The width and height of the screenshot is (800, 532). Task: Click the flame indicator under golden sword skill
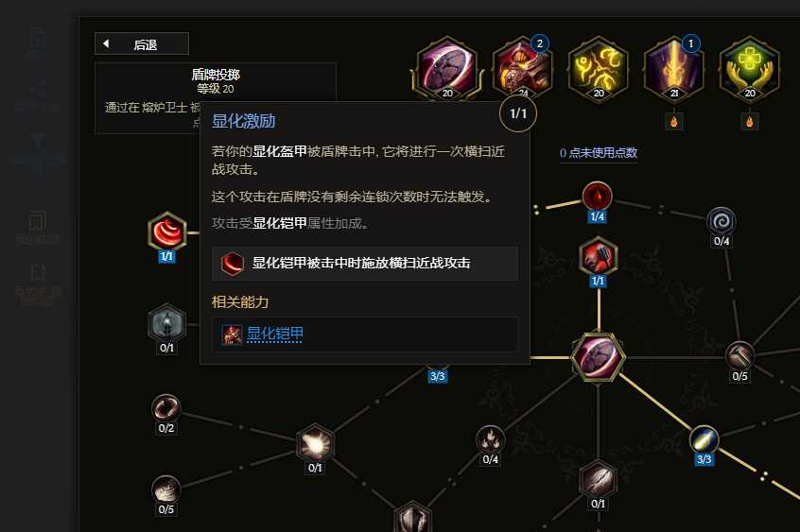pyautogui.click(x=674, y=121)
